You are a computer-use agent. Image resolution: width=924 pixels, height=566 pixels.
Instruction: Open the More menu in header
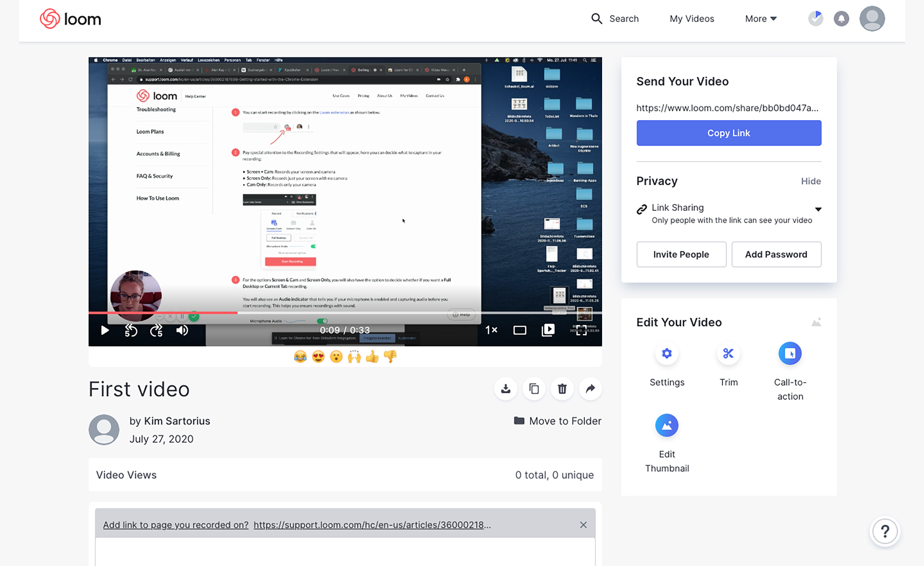coord(761,19)
